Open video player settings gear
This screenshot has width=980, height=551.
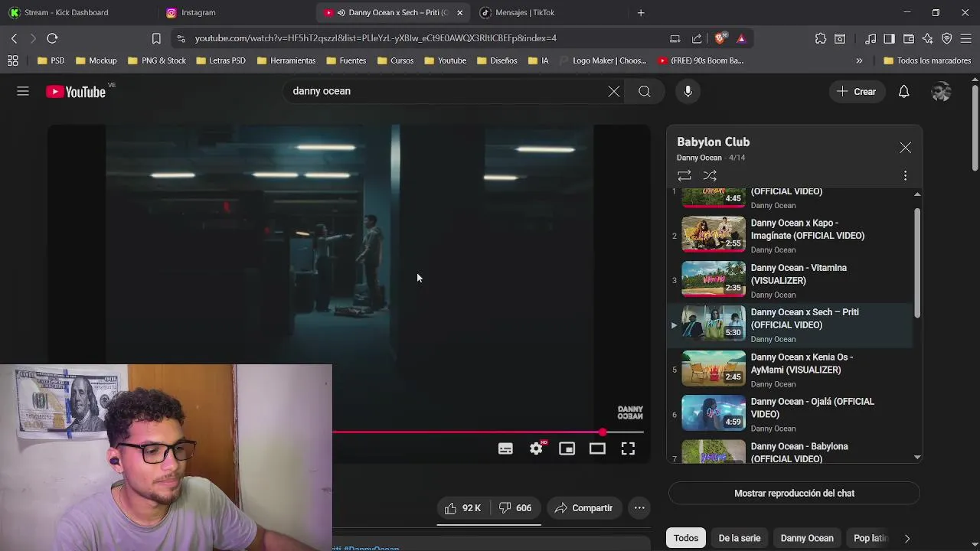pyautogui.click(x=536, y=448)
